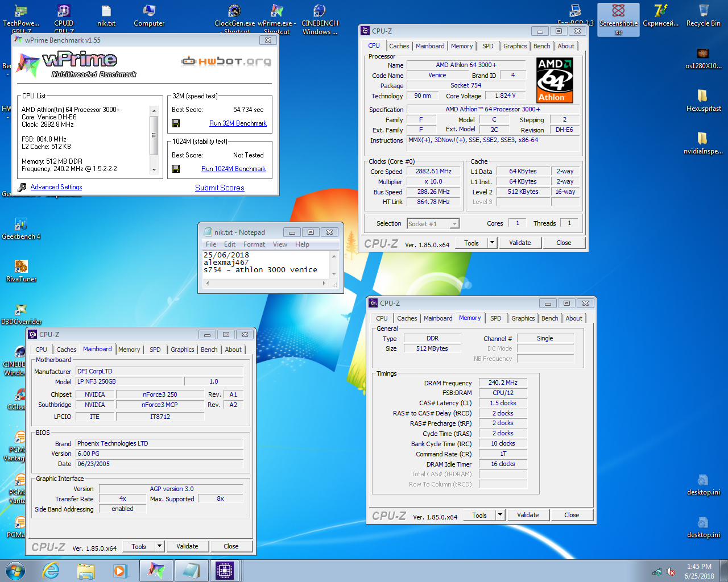Launch the D3DOverrider desktop icon
Screen dimensions: 728x582
[21, 314]
